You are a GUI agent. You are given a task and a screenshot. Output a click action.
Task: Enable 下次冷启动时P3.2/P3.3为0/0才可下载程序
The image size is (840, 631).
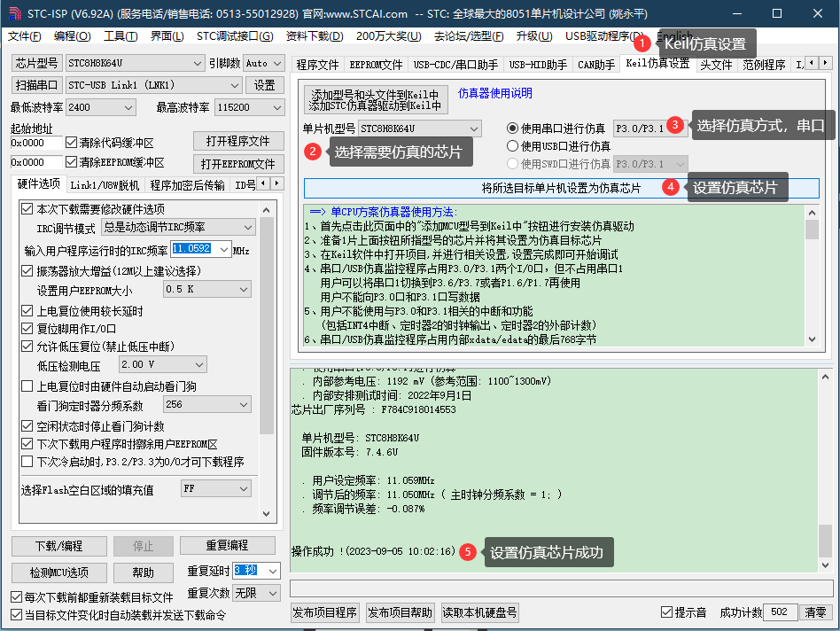pos(27,462)
